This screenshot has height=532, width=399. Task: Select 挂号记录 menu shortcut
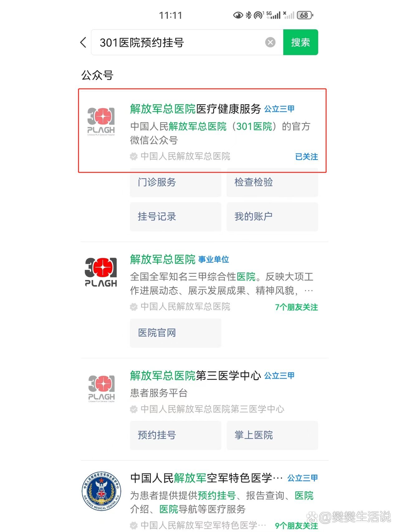pos(175,217)
